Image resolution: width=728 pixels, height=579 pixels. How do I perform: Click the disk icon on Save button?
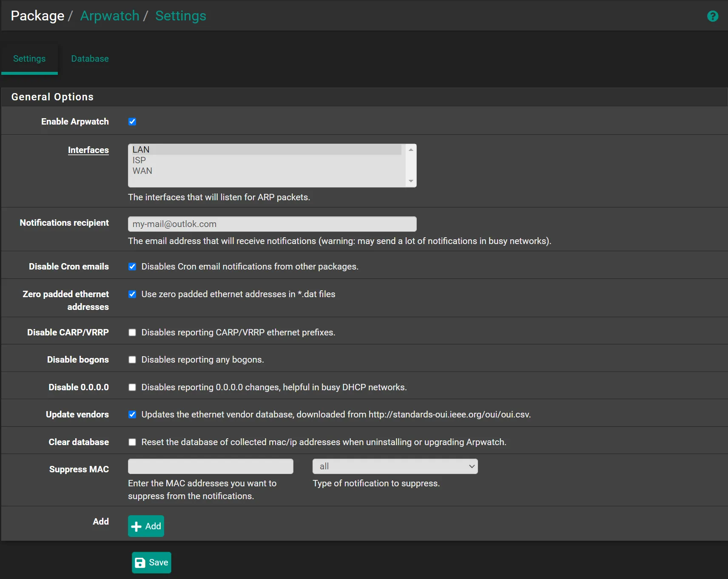(140, 562)
